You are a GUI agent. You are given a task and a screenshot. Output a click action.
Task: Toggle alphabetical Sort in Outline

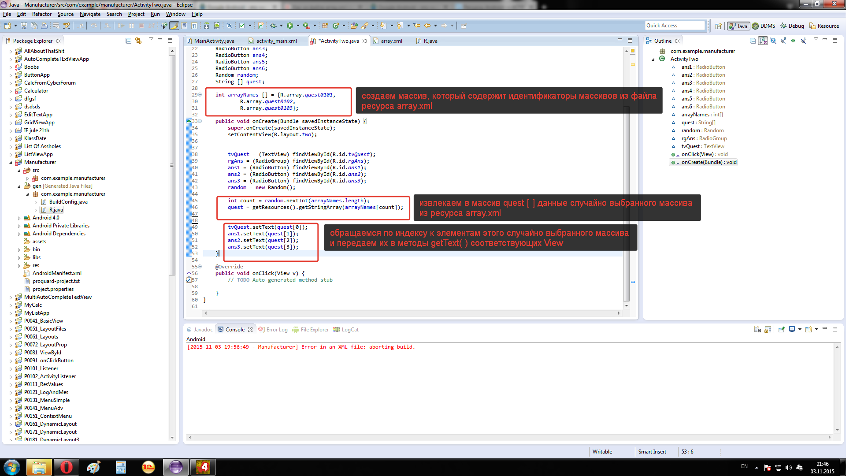tap(763, 41)
